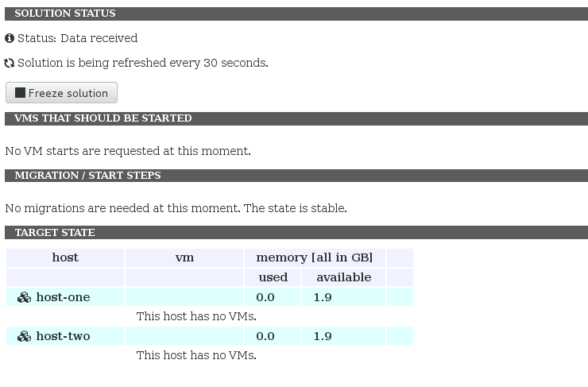Image resolution: width=588 pixels, height=387 pixels.
Task: Click the Freeze solution button
Action: point(61,93)
